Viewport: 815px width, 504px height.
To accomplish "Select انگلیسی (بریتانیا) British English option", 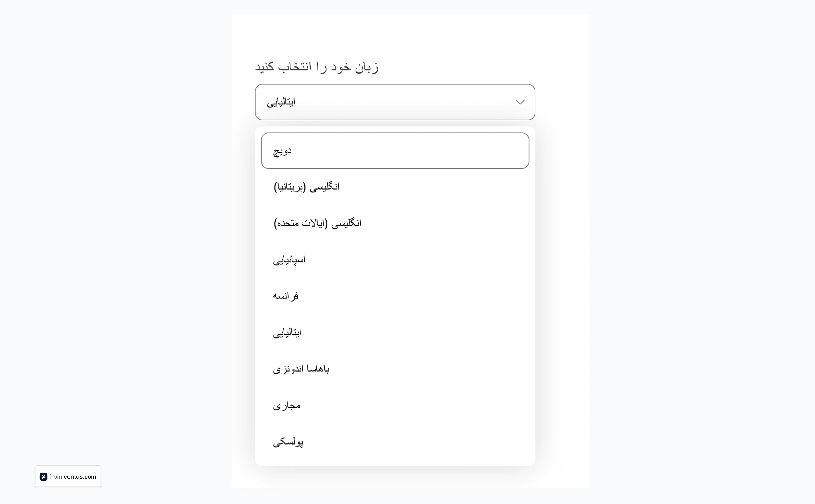I will click(307, 187).
